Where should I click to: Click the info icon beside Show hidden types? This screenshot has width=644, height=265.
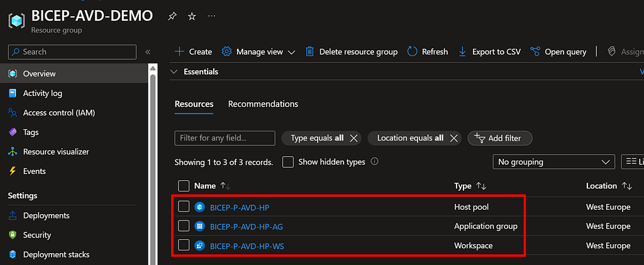[x=374, y=161]
